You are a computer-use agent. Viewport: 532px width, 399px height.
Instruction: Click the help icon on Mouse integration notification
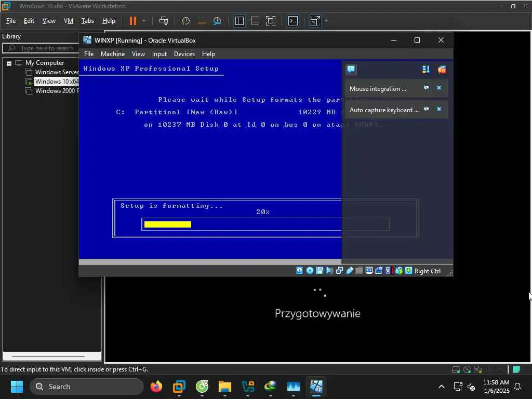pos(427,88)
